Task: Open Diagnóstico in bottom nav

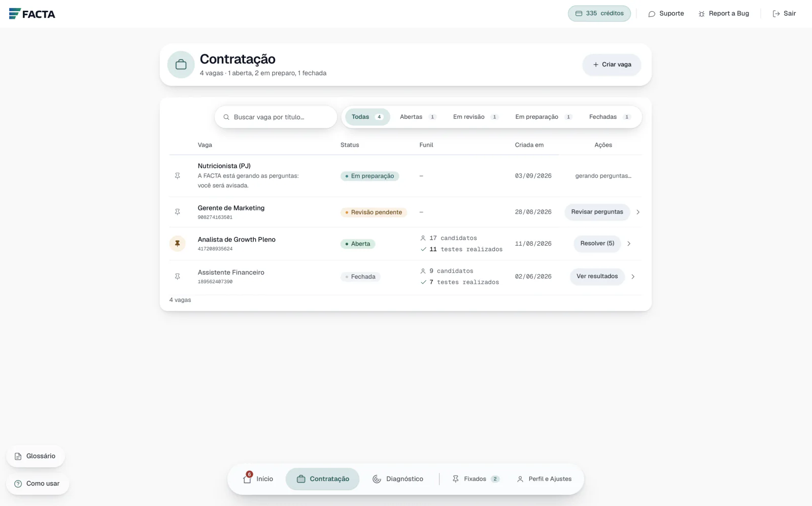Action: 398,479
